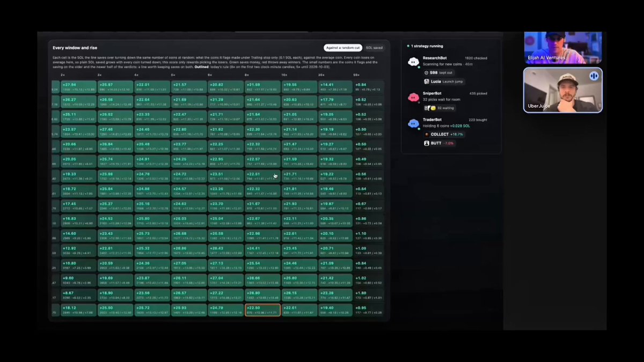Click the shield icon beside 598 kept out
Viewport: 644px width, 362px height.
pyautogui.click(x=427, y=72)
